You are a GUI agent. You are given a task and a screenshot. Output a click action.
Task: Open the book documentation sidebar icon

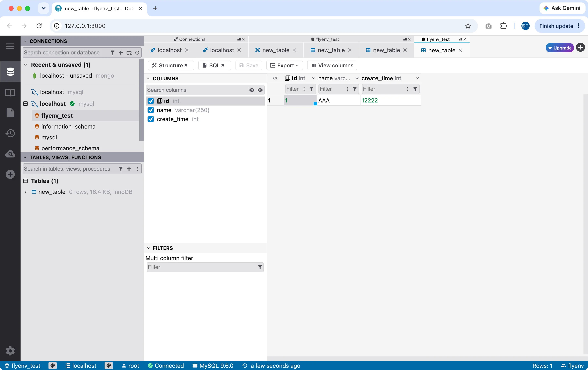pyautogui.click(x=10, y=92)
